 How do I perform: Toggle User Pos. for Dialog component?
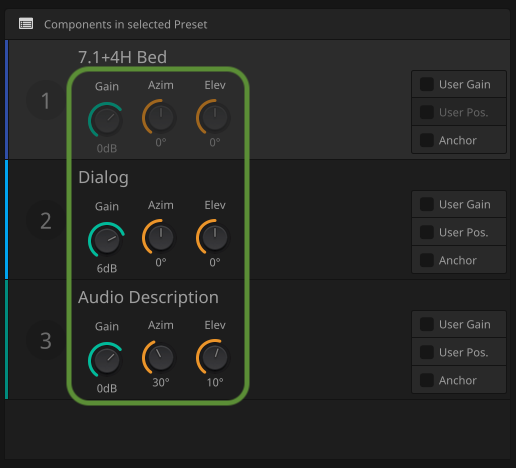pyautogui.click(x=427, y=232)
